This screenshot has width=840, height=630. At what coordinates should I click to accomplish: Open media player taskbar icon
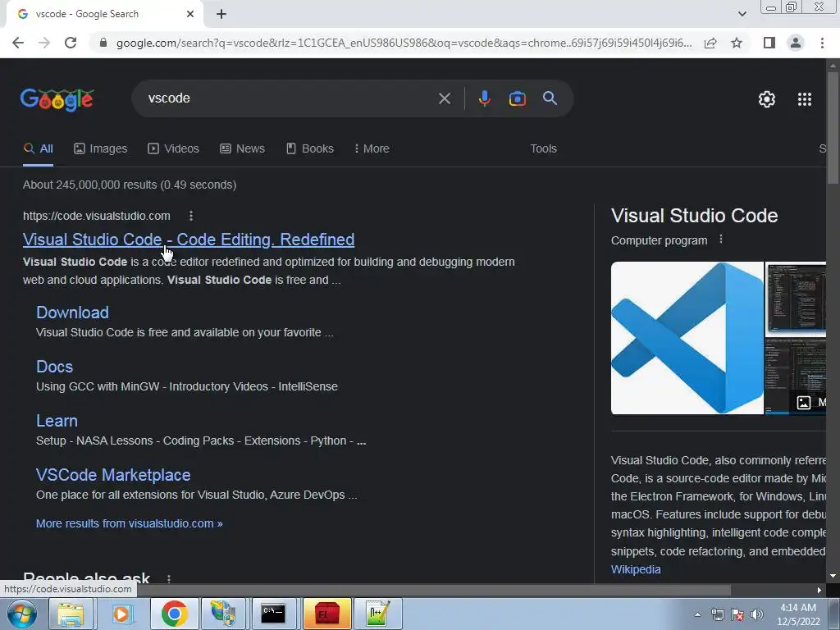pyautogui.click(x=122, y=614)
